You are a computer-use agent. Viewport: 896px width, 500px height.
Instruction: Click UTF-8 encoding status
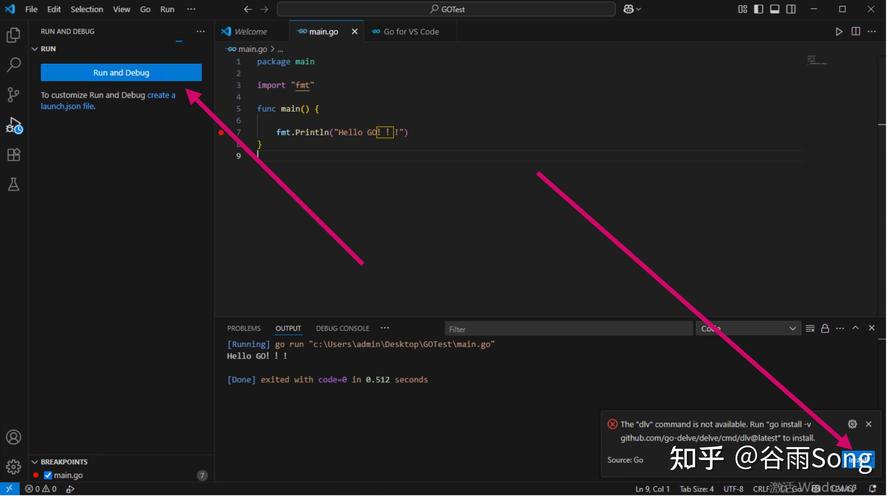[733, 489]
